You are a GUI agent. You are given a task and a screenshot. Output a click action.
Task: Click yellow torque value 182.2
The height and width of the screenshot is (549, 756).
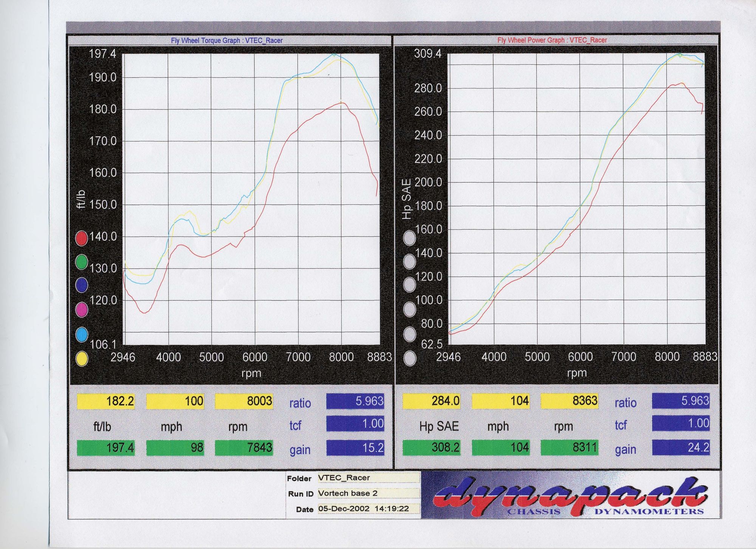(x=106, y=401)
